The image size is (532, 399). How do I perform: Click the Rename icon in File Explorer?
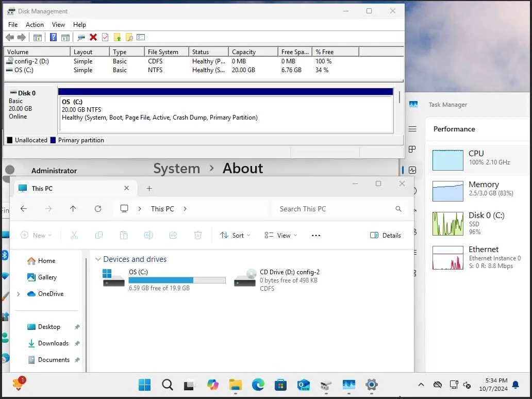pos(148,235)
